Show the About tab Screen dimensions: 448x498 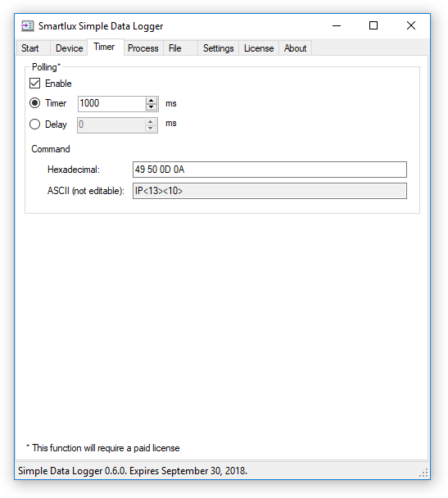tap(296, 48)
